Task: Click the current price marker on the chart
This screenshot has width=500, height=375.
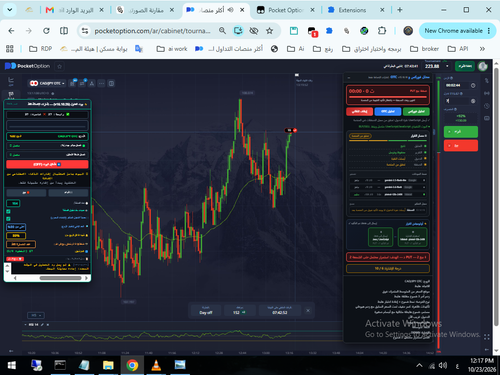Action: (291, 130)
